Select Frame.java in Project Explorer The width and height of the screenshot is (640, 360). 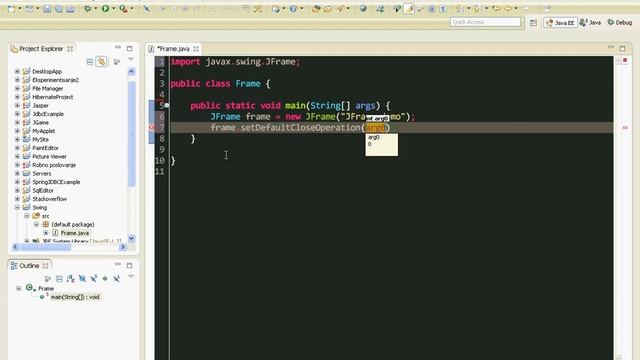pos(75,233)
